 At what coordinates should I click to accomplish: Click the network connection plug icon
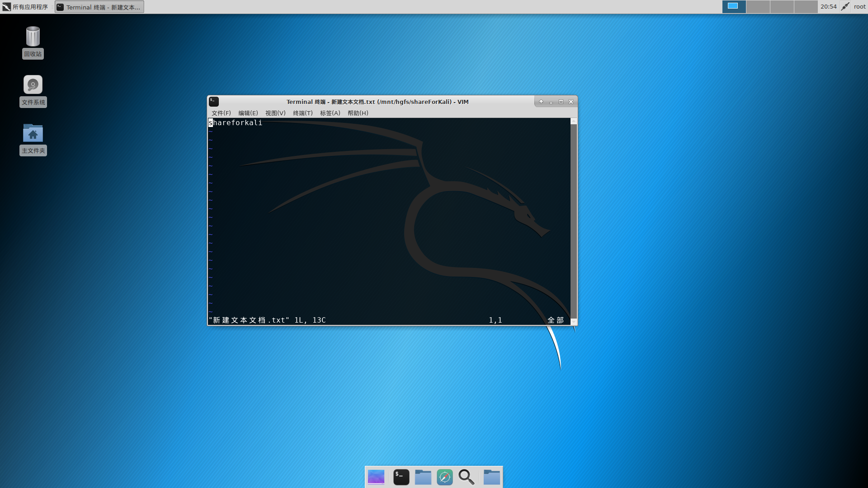point(845,7)
